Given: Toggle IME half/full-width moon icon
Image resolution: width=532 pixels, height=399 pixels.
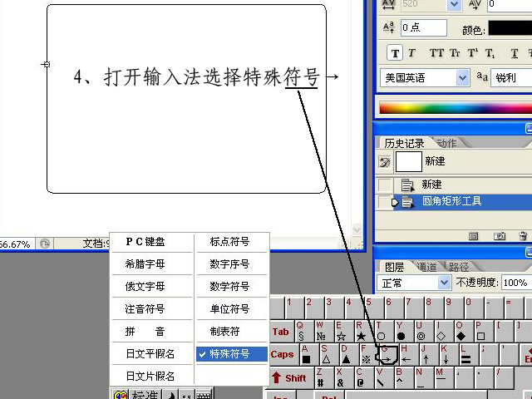Looking at the screenshot, I should click(171, 395).
